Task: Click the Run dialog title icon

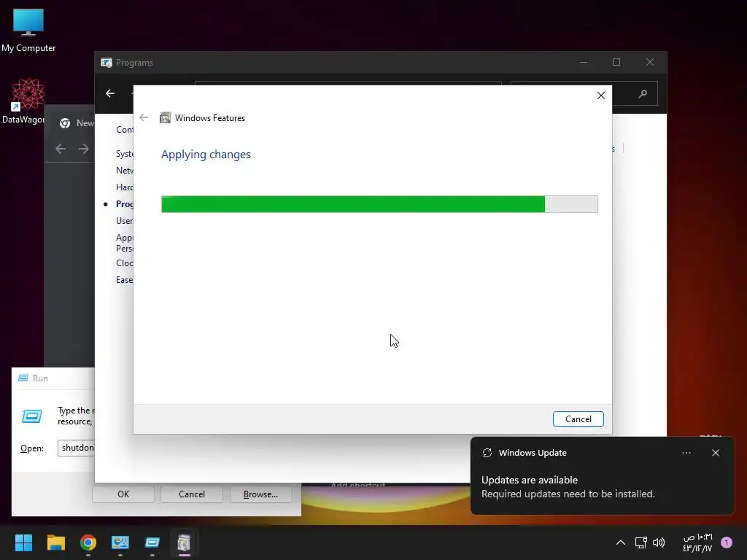Action: tap(23, 378)
